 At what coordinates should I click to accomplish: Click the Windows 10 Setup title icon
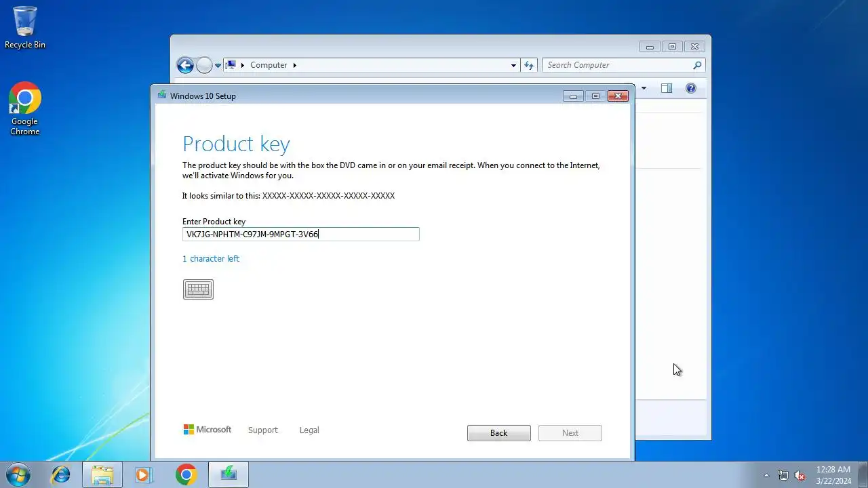coord(162,96)
